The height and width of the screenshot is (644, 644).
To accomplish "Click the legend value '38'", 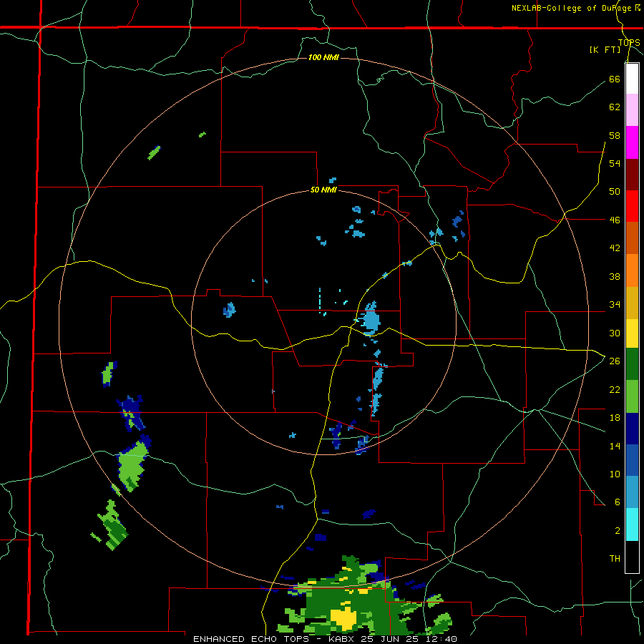I will tap(615, 276).
